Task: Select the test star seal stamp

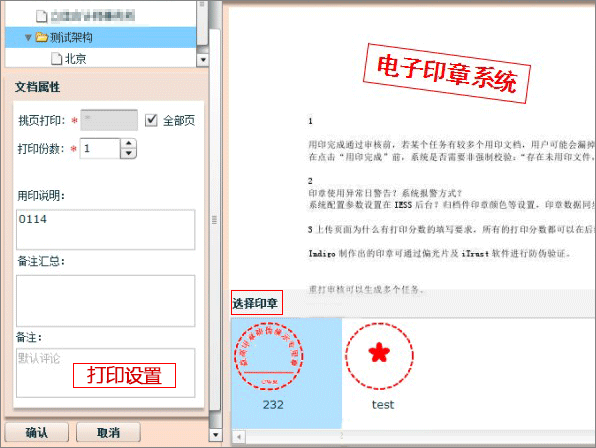Action: coord(379,356)
